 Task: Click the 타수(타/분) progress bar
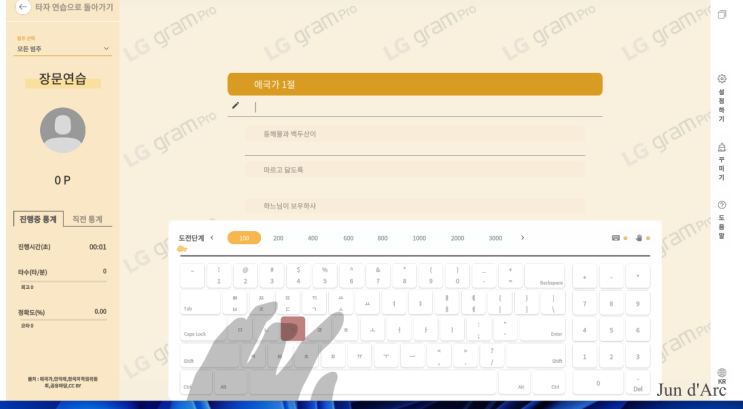click(63, 282)
